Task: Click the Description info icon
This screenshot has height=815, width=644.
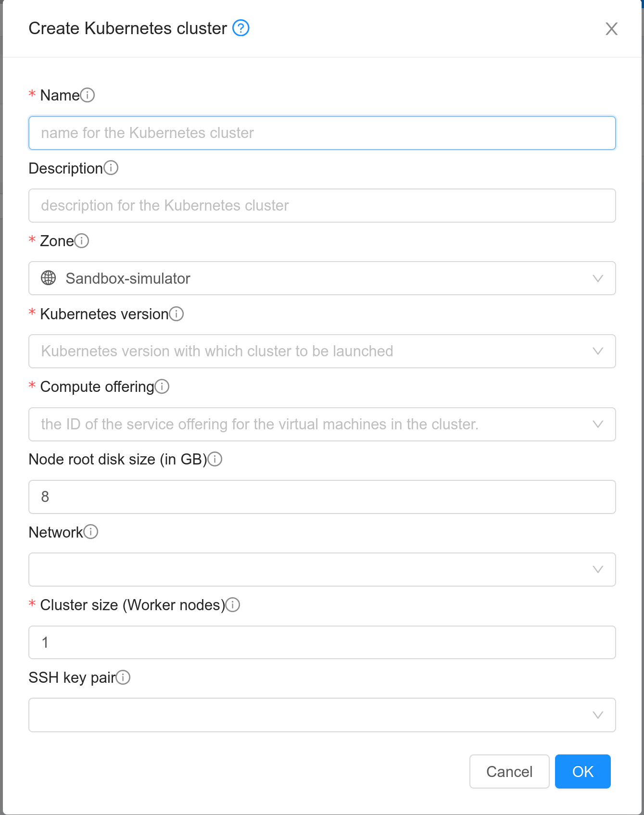Action: [111, 168]
